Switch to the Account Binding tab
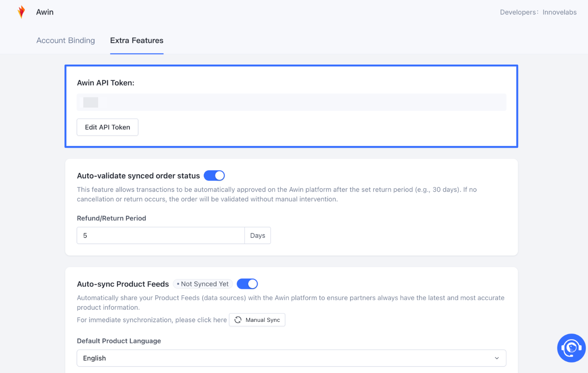 pos(65,41)
